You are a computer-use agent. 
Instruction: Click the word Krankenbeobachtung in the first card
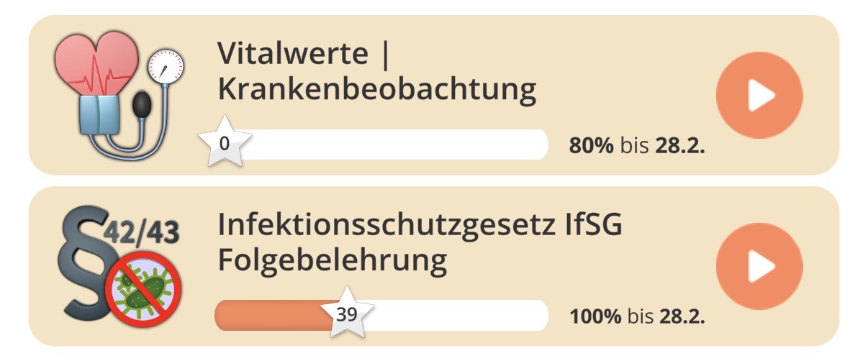[x=376, y=91]
